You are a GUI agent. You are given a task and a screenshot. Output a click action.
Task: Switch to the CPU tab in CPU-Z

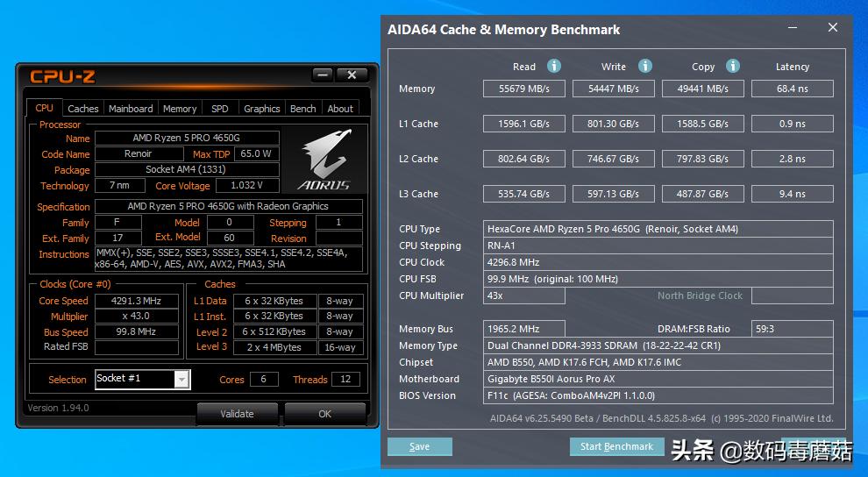point(45,108)
